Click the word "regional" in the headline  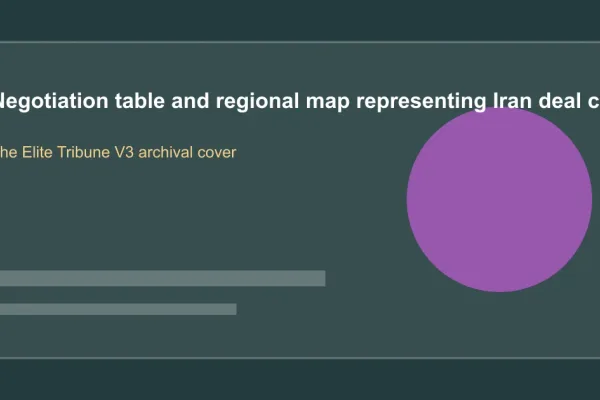(x=257, y=101)
